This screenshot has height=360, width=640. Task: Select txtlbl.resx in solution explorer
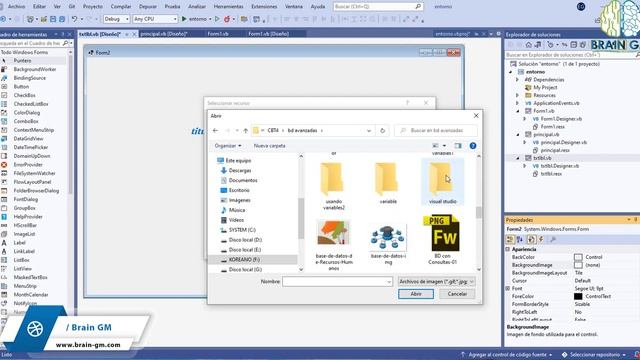(551, 174)
